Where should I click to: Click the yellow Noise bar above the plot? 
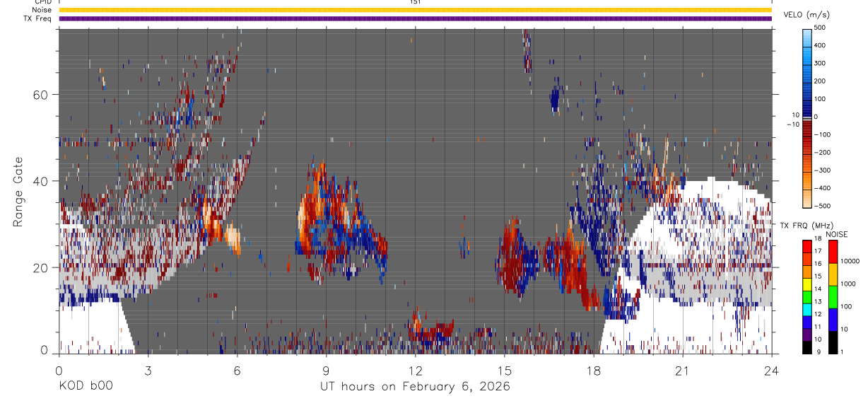click(x=415, y=10)
